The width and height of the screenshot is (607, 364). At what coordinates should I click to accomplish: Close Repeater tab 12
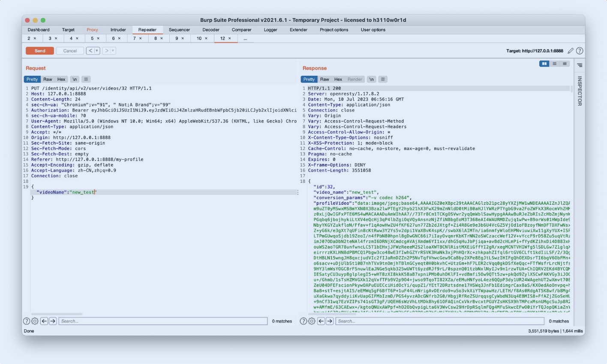tap(230, 39)
